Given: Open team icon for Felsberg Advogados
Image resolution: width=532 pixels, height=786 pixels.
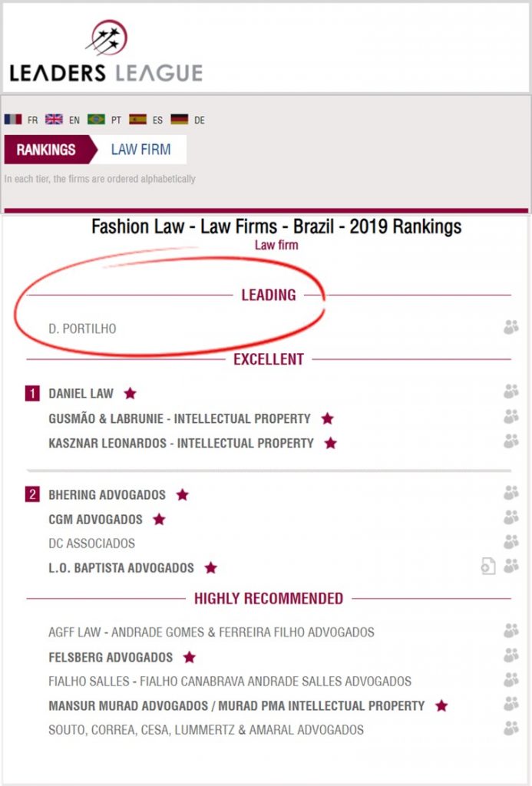Looking at the screenshot, I should pyautogui.click(x=511, y=656).
